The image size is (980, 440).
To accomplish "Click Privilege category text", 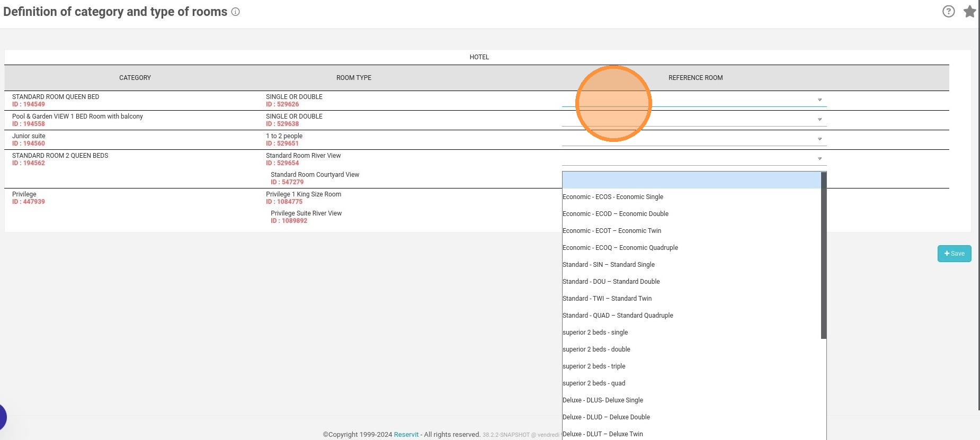I will tap(24, 194).
